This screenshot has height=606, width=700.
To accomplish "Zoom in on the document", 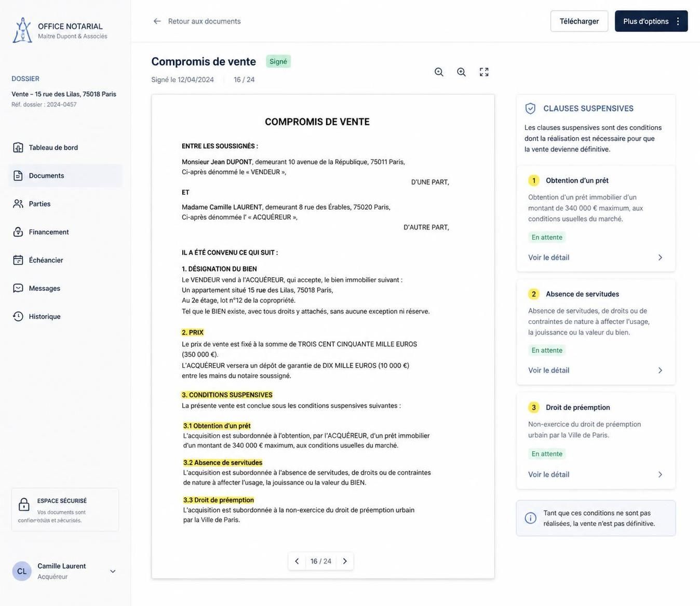I will [x=461, y=72].
